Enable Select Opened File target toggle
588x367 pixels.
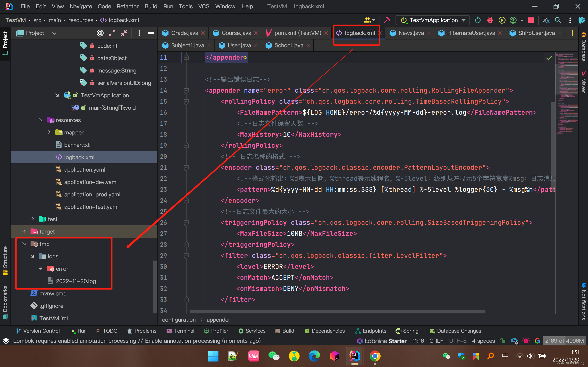pos(100,33)
